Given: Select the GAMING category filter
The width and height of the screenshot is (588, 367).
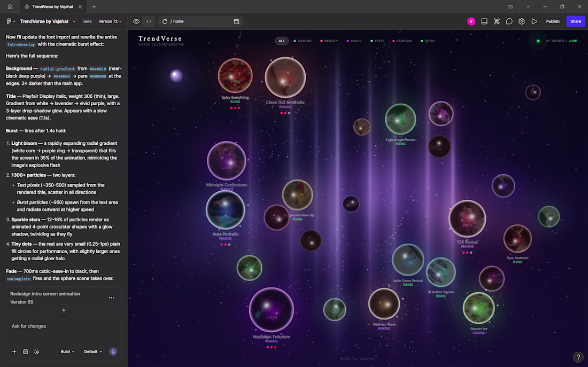Looking at the screenshot, I should 302,41.
